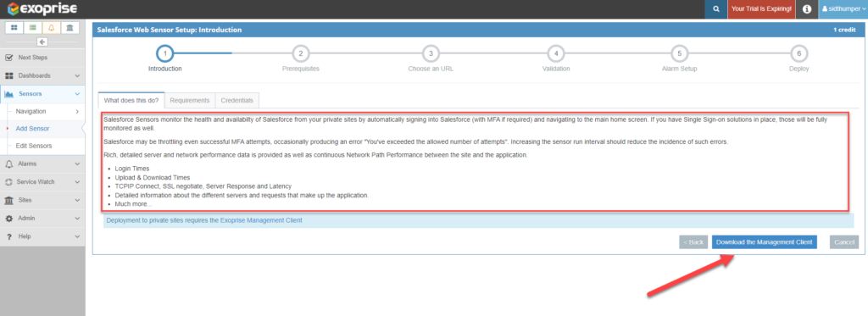868x316 pixels.
Task: Select the grid view icon in sidebar
Action: 14,28
